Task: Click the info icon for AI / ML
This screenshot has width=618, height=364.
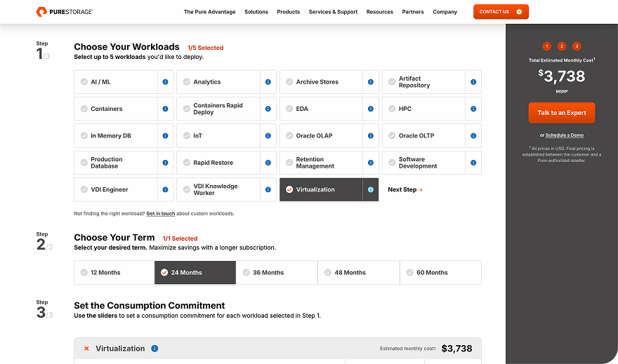Action: point(165,82)
